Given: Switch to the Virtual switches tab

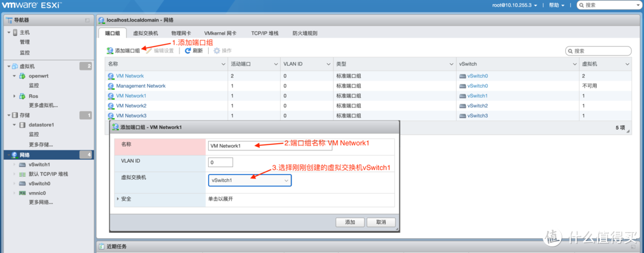Looking at the screenshot, I should coord(145,33).
